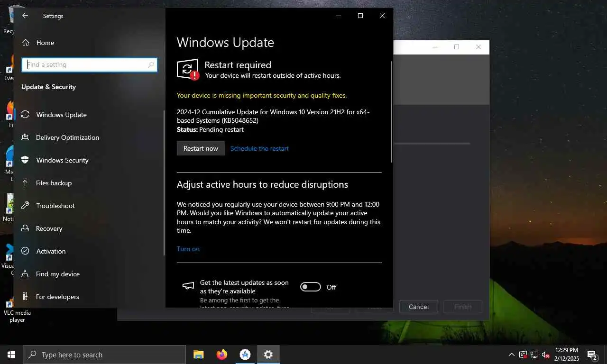Open the network tray icon

point(534,355)
